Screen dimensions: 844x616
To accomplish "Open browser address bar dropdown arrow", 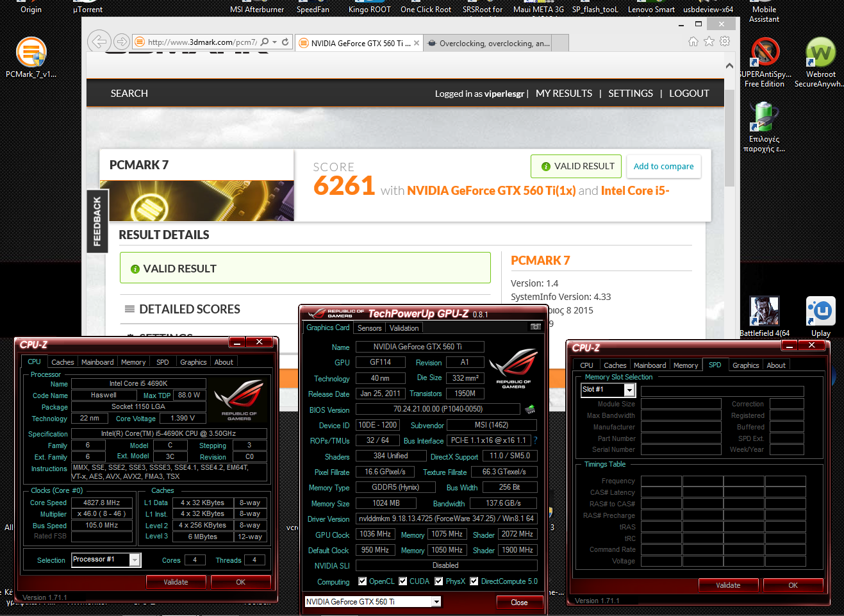I will tap(275, 42).
